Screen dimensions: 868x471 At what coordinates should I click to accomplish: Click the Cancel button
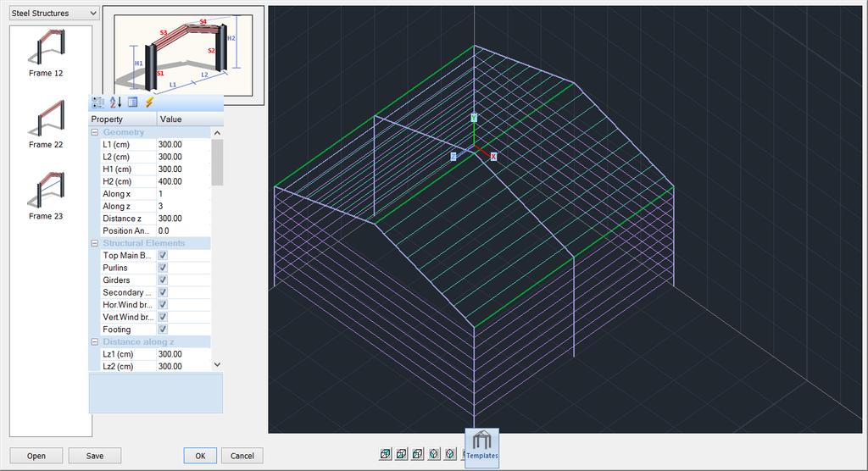[x=242, y=456]
